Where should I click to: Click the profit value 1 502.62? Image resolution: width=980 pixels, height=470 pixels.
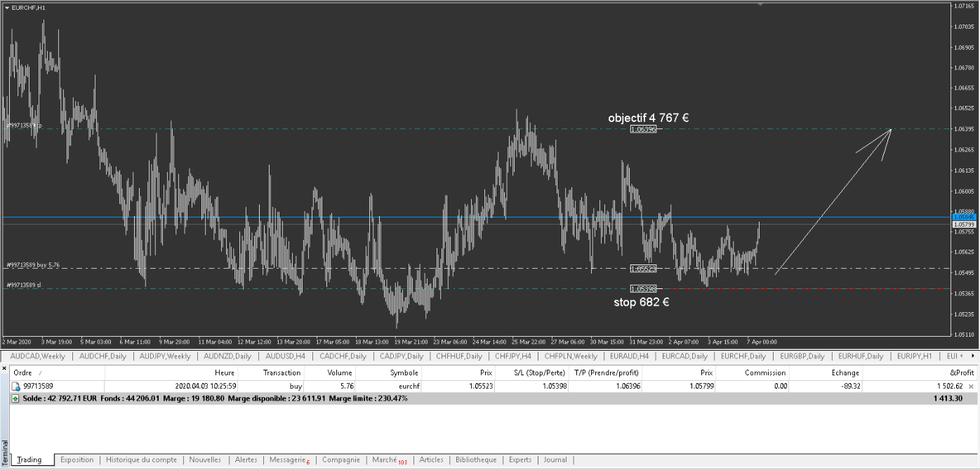coord(951,387)
